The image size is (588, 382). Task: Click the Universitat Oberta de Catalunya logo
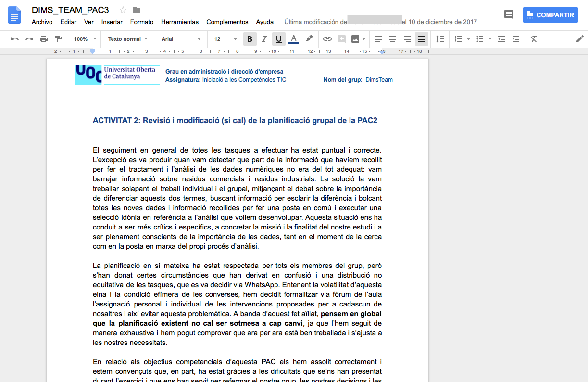click(x=117, y=75)
